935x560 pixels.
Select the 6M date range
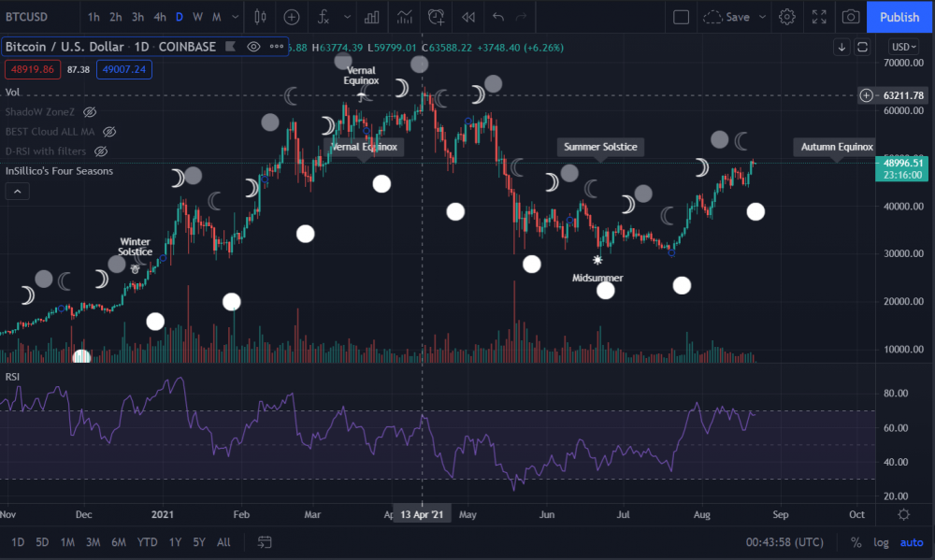[119, 542]
